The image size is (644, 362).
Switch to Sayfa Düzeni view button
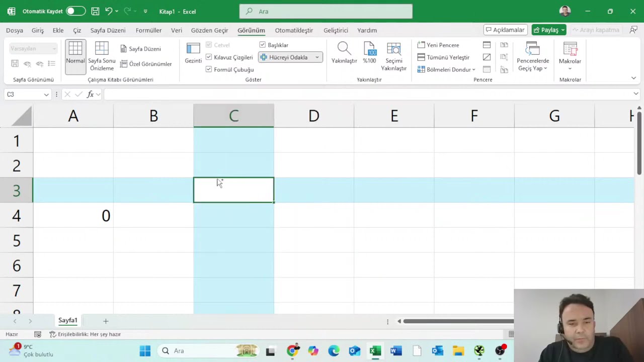140,49
